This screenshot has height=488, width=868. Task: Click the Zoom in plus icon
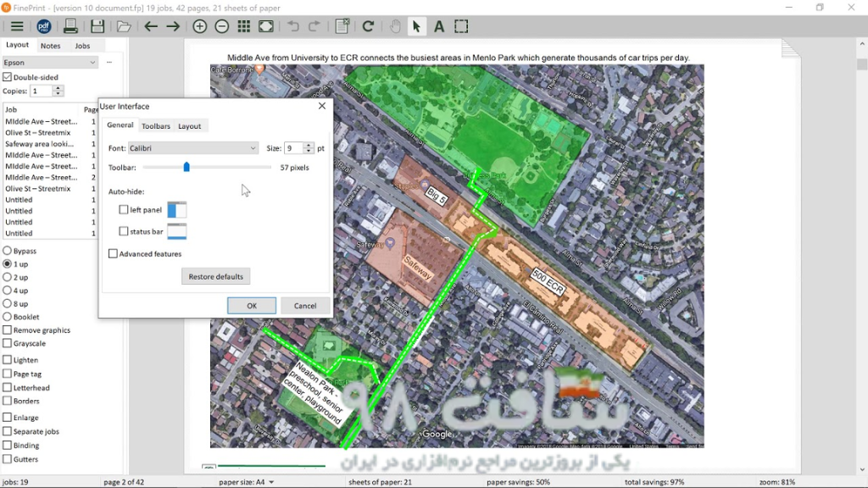point(200,26)
